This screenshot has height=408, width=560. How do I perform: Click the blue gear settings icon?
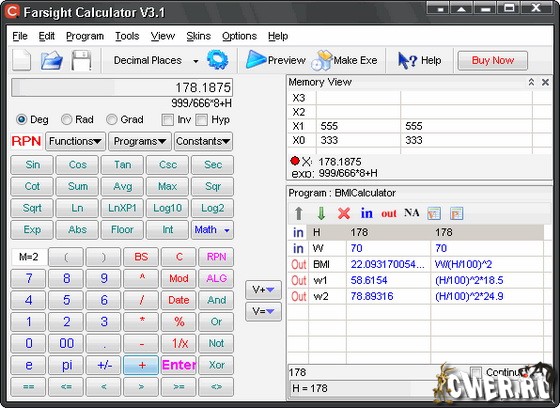click(217, 60)
